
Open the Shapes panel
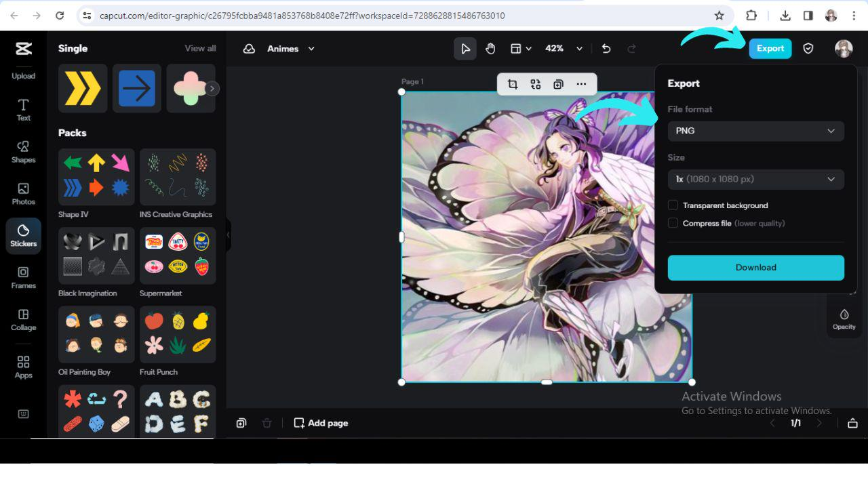tap(23, 152)
